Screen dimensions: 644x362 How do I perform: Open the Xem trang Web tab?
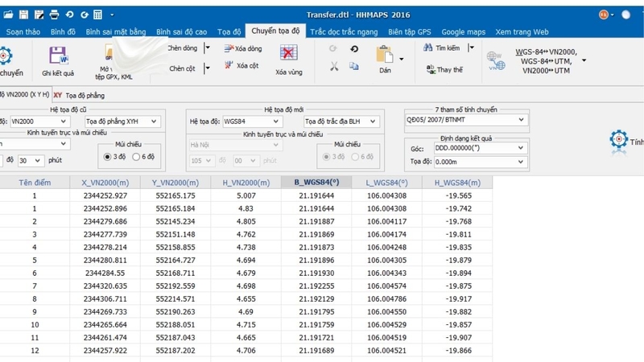tap(522, 32)
